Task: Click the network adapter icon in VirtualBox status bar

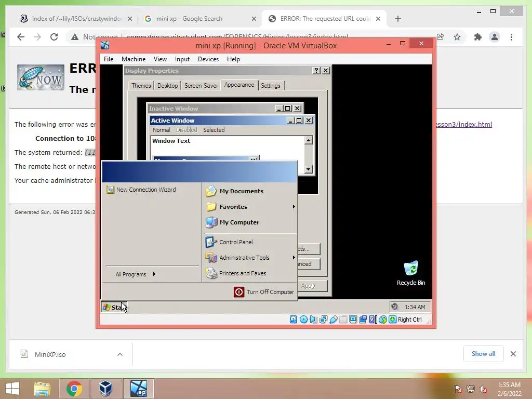Action: [x=323, y=320]
